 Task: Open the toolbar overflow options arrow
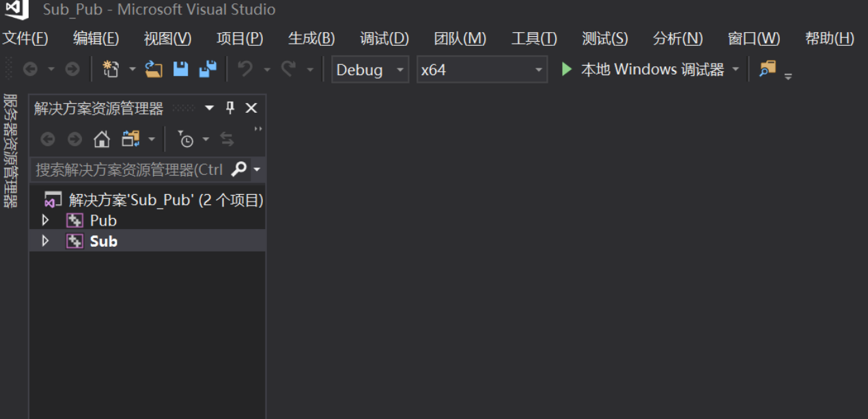tap(788, 76)
